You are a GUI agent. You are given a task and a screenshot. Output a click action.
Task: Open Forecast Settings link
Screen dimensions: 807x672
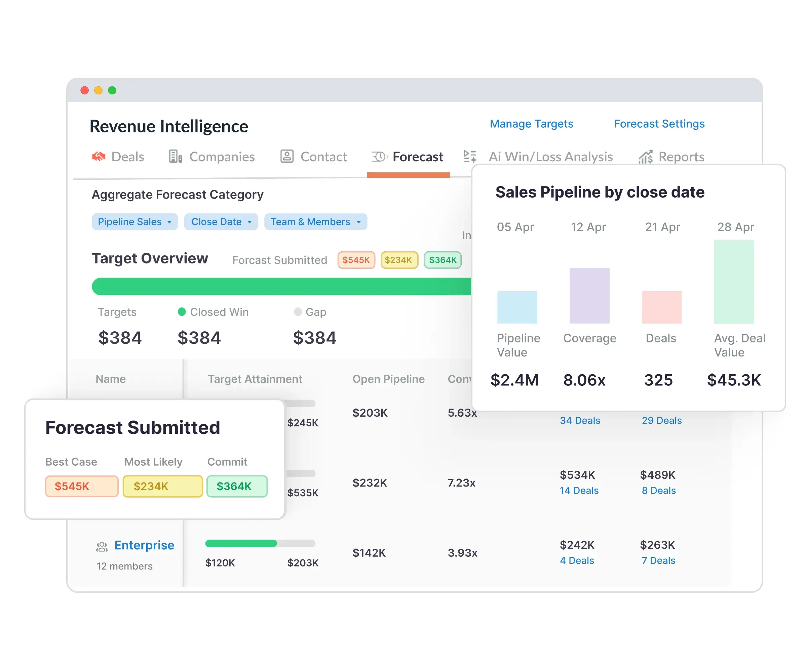tap(659, 124)
